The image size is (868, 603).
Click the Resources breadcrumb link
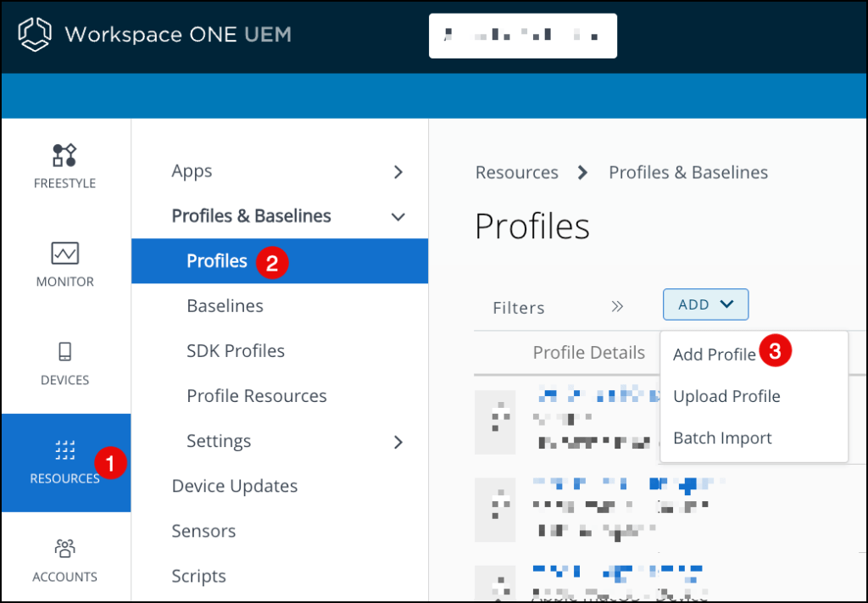click(516, 173)
